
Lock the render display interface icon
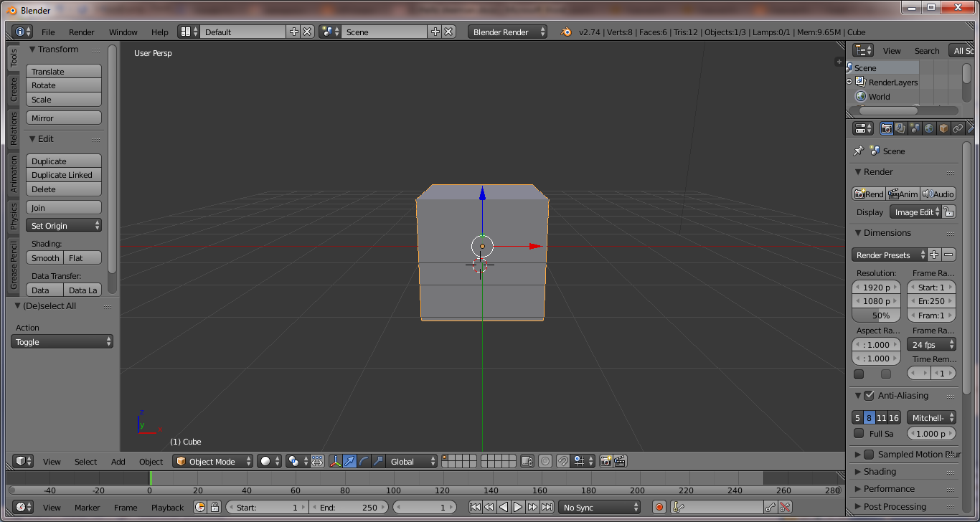(x=948, y=212)
